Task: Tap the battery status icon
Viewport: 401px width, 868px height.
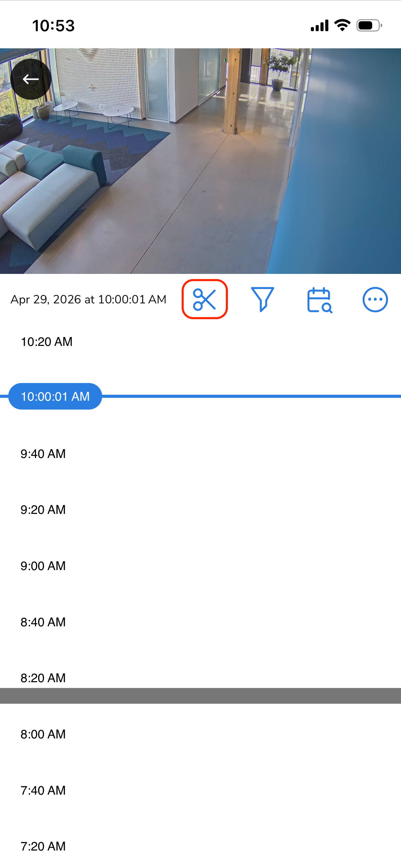Action: tap(369, 25)
